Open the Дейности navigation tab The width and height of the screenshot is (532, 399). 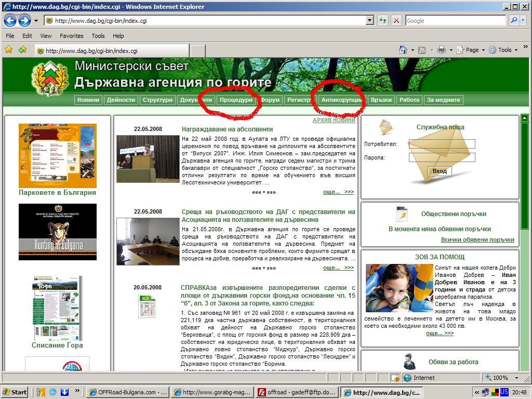121,100
